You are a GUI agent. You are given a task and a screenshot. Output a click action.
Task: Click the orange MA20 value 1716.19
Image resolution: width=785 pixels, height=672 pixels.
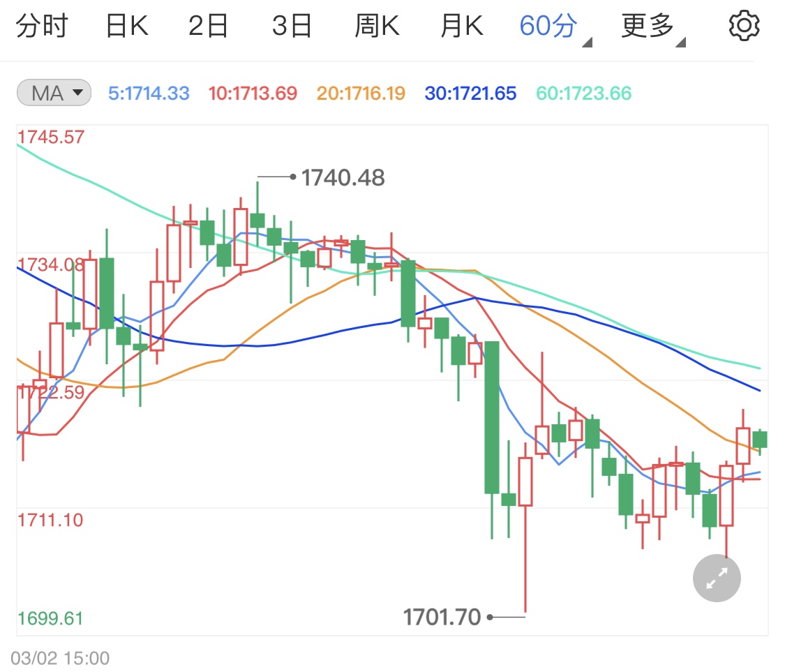point(360,93)
